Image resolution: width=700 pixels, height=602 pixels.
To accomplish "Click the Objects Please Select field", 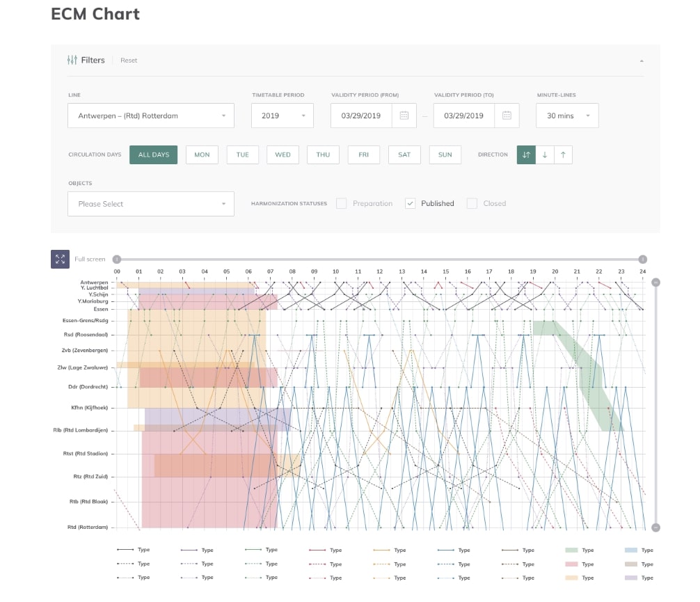I will (x=151, y=204).
